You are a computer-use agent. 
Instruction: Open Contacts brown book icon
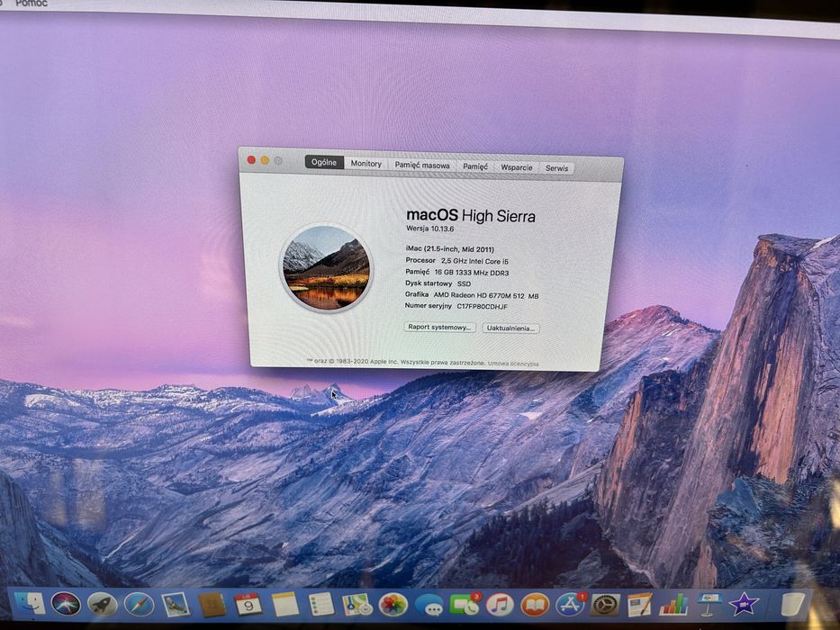pos(212,605)
